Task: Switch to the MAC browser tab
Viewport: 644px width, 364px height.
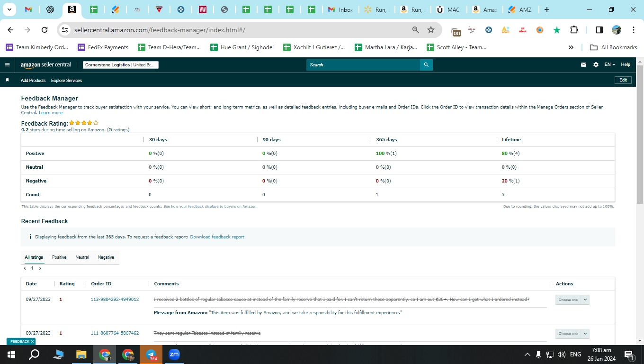Action: click(x=447, y=9)
